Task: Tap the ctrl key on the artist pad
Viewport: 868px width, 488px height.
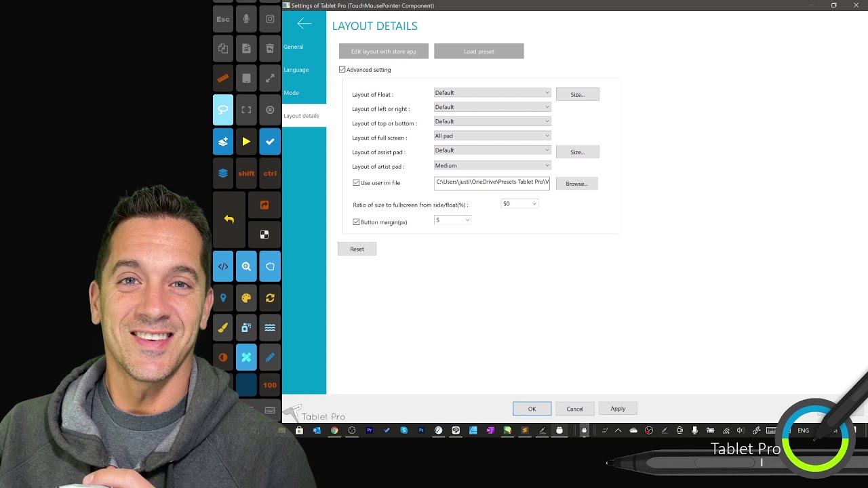Action: pyautogui.click(x=270, y=173)
